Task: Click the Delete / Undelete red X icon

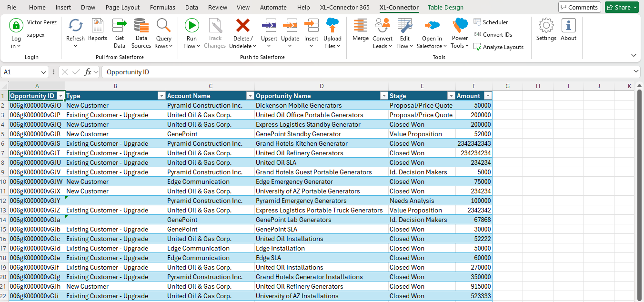Action: coord(243,26)
